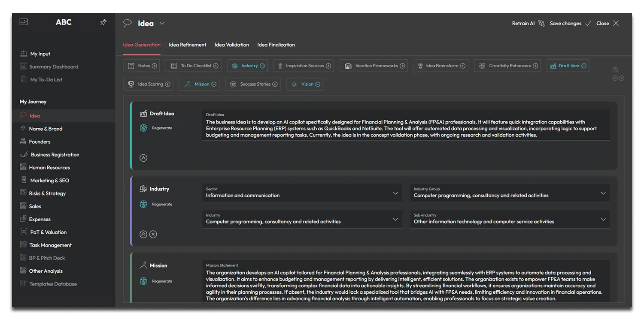The height and width of the screenshot is (319, 644).
Task: Click the Industry section Regenerate icon
Action: point(143,204)
